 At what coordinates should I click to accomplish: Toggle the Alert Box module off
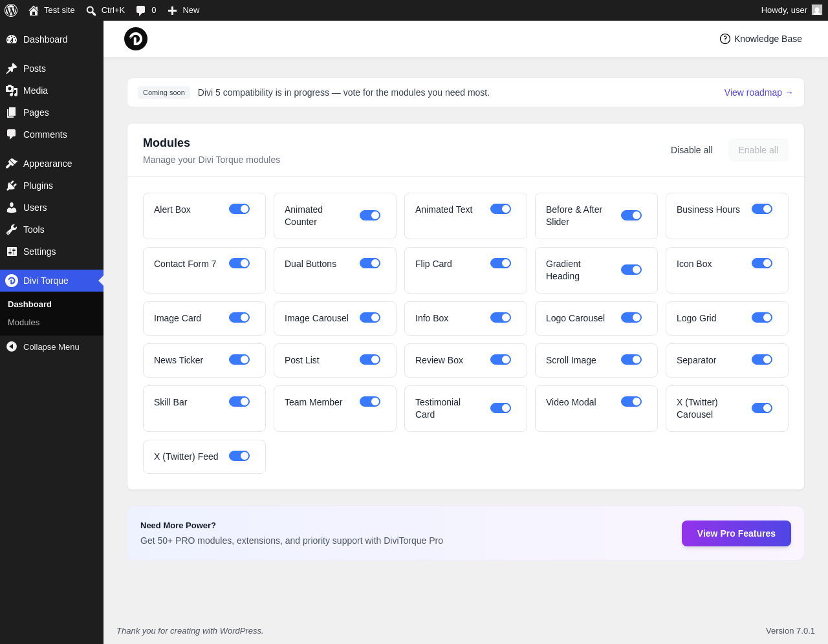tap(239, 209)
